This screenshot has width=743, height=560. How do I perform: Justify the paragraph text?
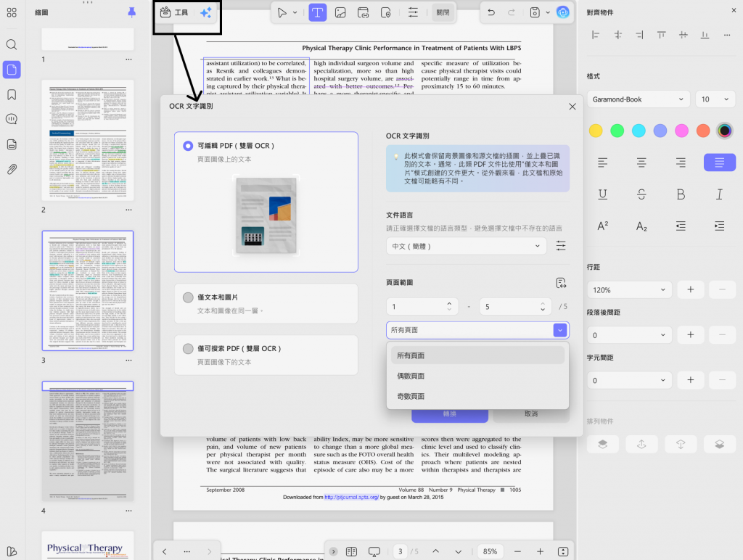pos(719,162)
